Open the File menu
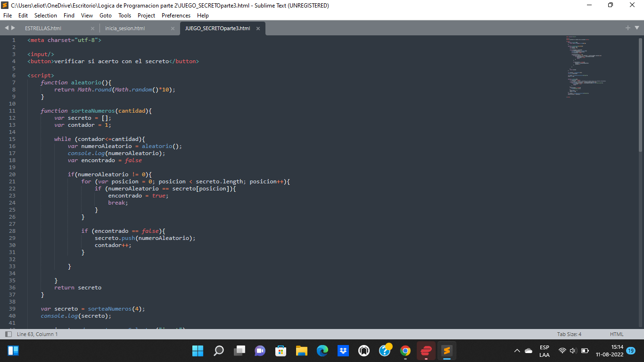 click(x=8, y=16)
